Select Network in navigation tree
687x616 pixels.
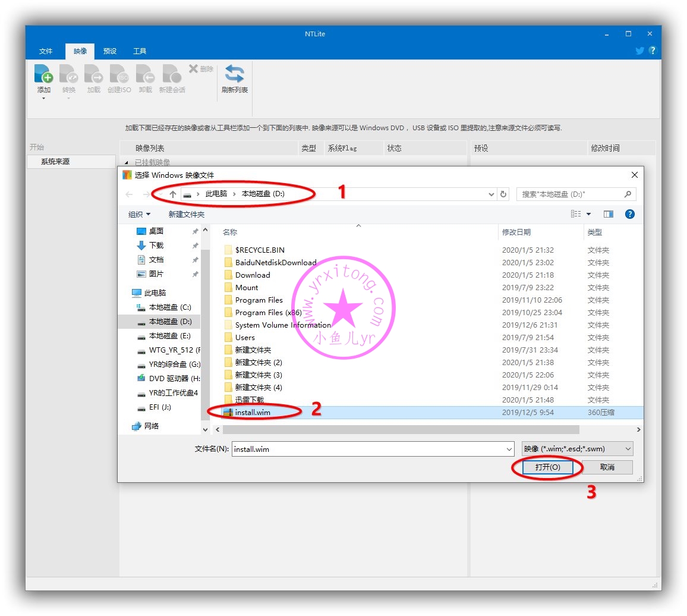click(x=146, y=426)
